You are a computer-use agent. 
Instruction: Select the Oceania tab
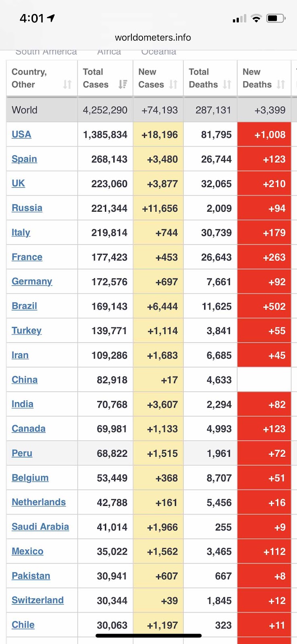(159, 52)
